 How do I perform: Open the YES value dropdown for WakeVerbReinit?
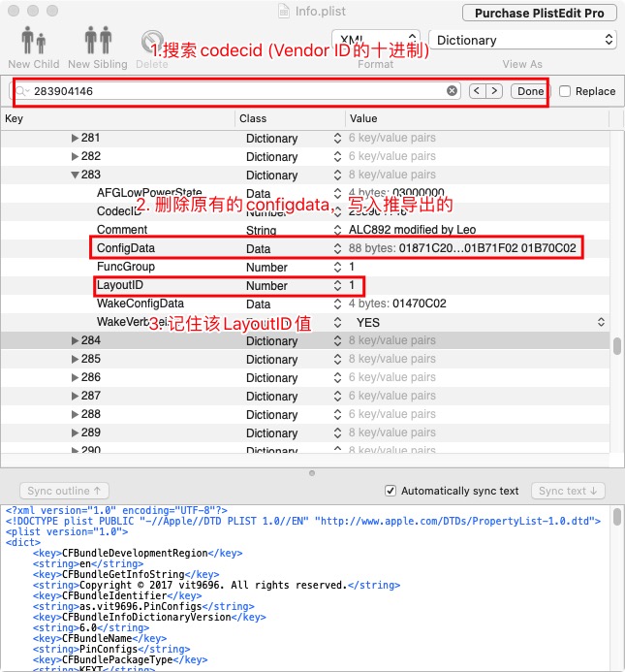click(x=601, y=322)
